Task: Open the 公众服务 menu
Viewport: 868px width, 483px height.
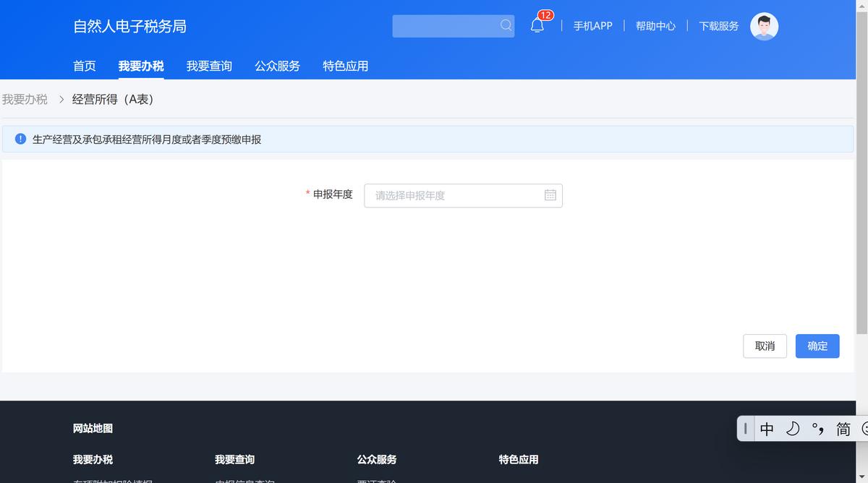Action: [x=277, y=66]
